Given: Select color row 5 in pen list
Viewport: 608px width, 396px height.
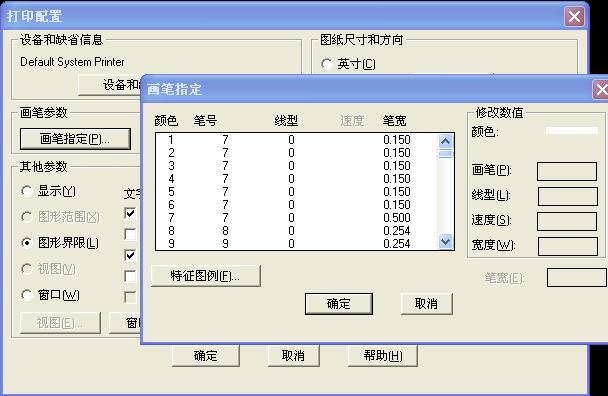Looking at the screenshot, I should [297, 192].
